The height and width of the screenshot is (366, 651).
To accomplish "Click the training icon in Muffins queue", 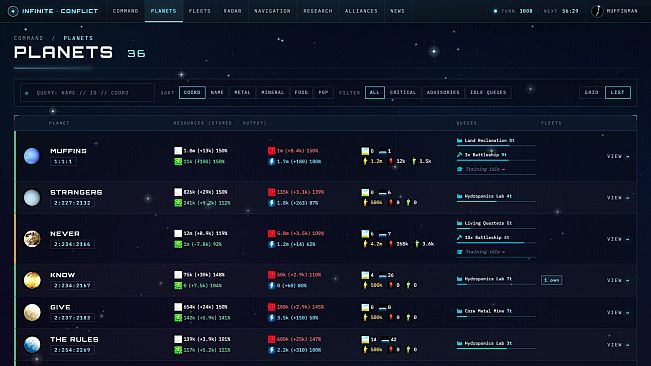I will 460,169.
